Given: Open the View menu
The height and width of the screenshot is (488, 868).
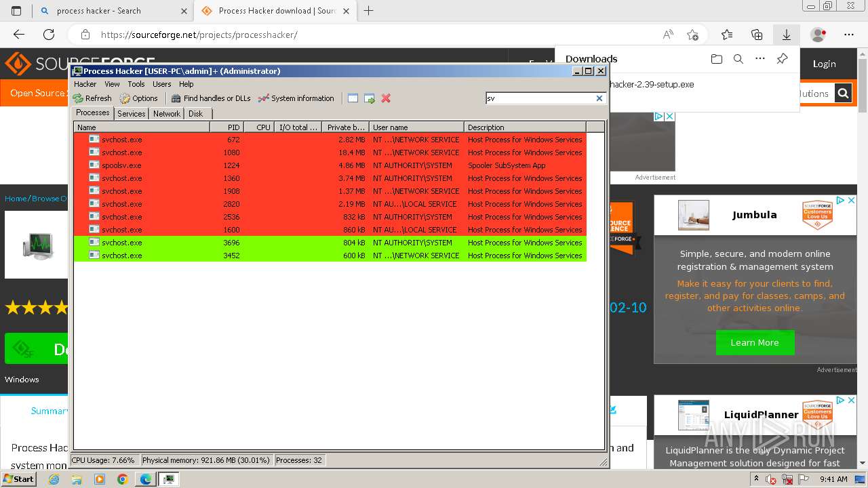Looking at the screenshot, I should [112, 84].
